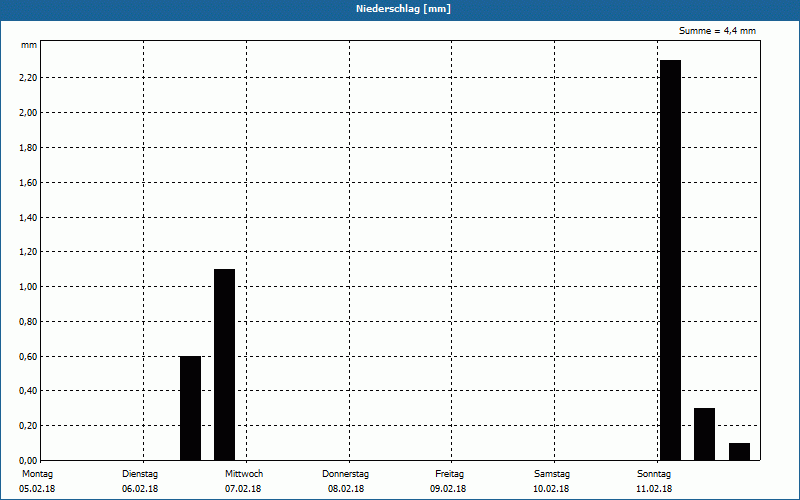
Task: Click the 0,40 y-axis value
Action: pyautogui.click(x=28, y=391)
